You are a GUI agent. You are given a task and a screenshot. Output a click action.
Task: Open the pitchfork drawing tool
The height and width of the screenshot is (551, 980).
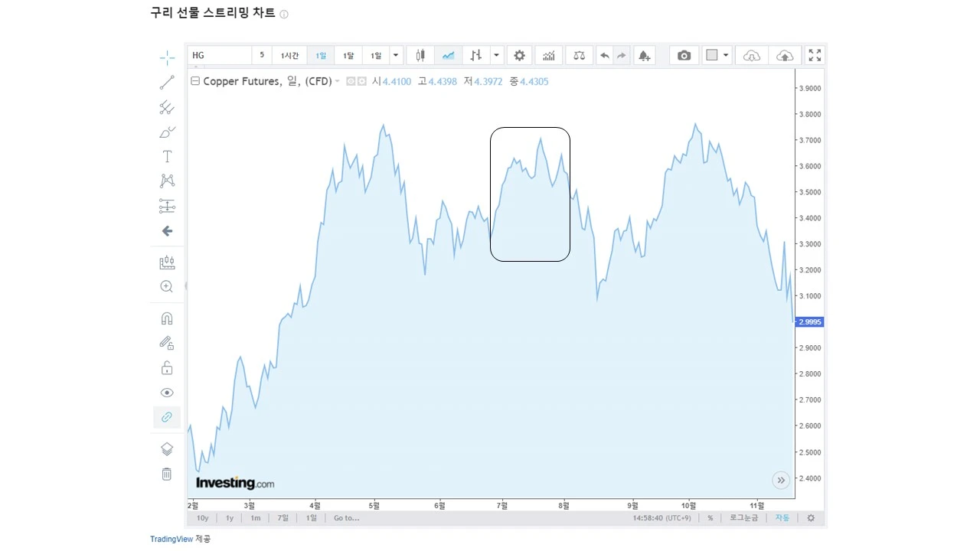point(167,107)
